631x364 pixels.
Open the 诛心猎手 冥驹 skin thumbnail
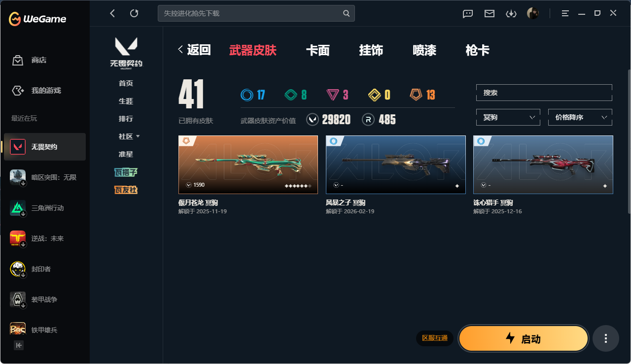tap(543, 165)
